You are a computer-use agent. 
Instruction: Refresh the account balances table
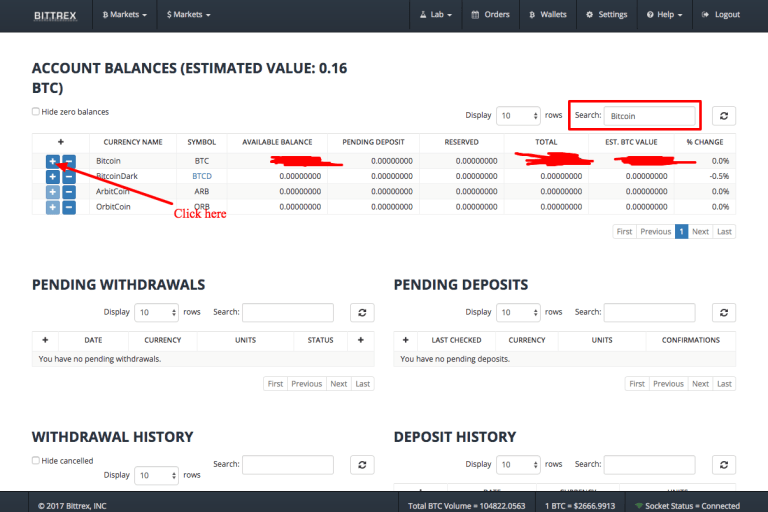click(723, 116)
